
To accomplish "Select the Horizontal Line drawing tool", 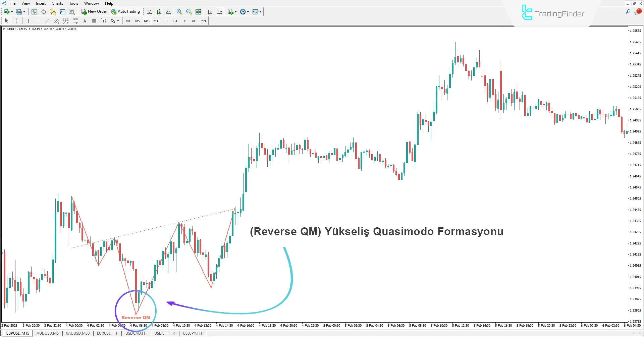I will [38, 20].
